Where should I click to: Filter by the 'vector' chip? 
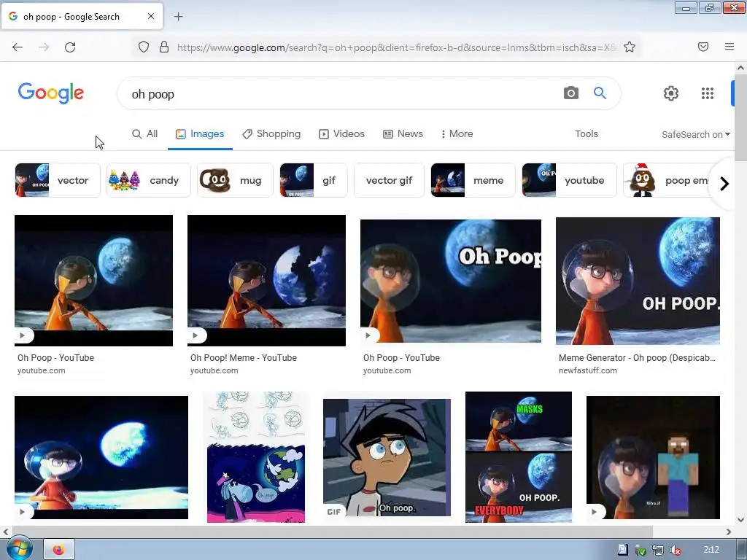pos(58,181)
